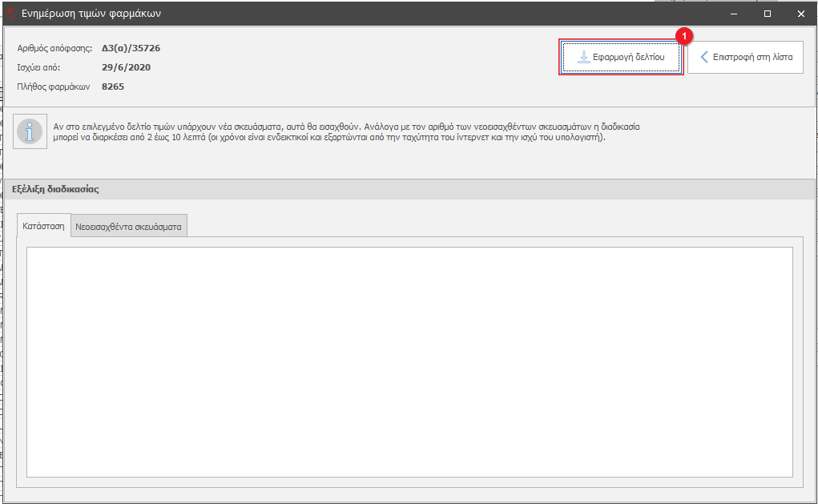Close the Ενημέρωση τιμών φαρμάκων dialog
Viewport: 818px width, 504px height.
click(800, 14)
